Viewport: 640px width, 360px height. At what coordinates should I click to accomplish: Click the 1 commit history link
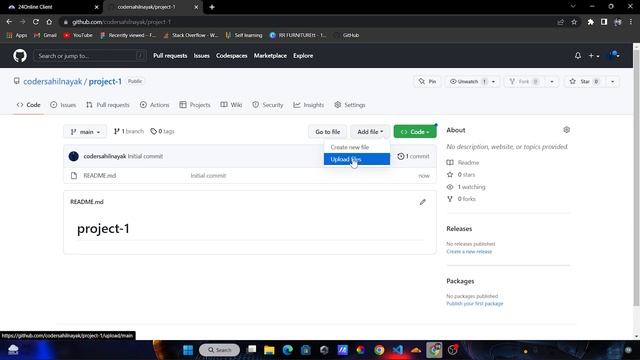[413, 156]
